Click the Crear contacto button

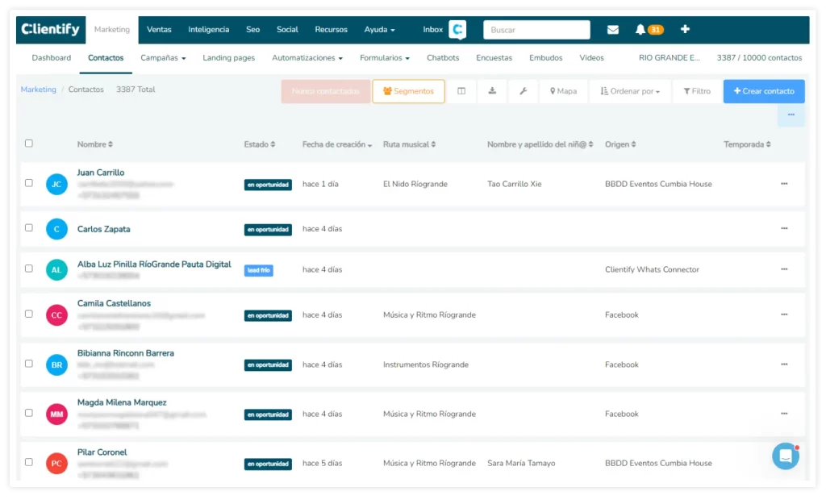pos(764,91)
